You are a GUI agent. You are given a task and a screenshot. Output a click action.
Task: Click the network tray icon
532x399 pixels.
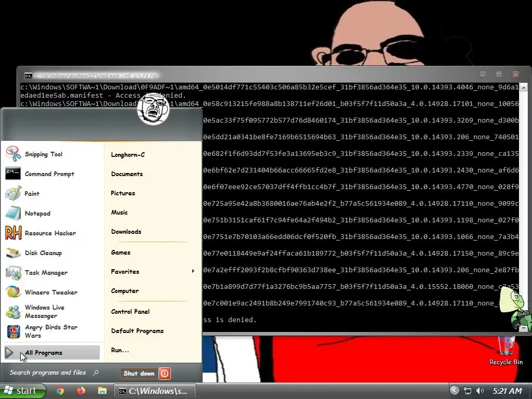[x=468, y=391]
